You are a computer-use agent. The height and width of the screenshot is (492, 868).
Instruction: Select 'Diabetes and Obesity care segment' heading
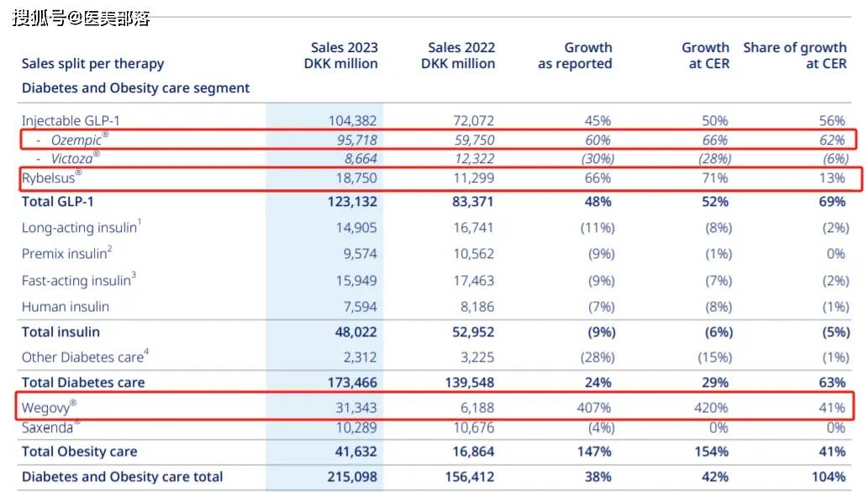pos(135,88)
